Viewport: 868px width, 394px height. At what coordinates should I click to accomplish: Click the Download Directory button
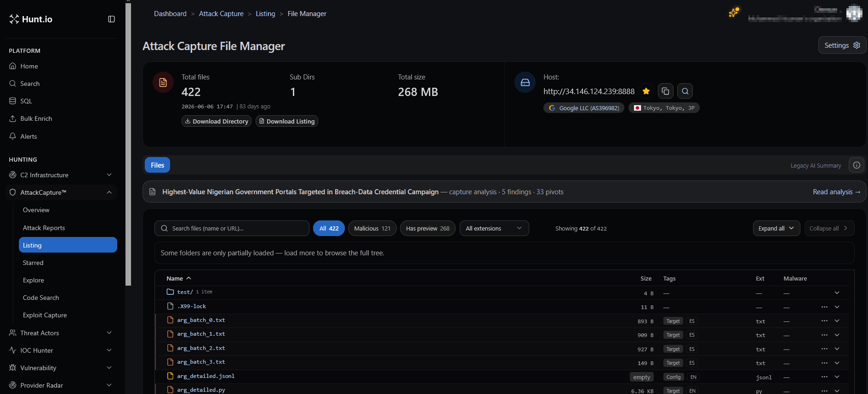(x=217, y=121)
